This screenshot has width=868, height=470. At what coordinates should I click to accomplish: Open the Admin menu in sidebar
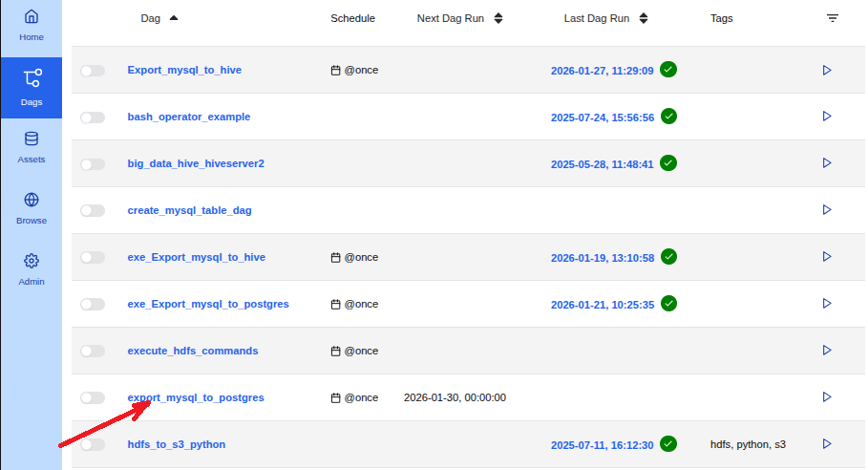pyautogui.click(x=32, y=269)
